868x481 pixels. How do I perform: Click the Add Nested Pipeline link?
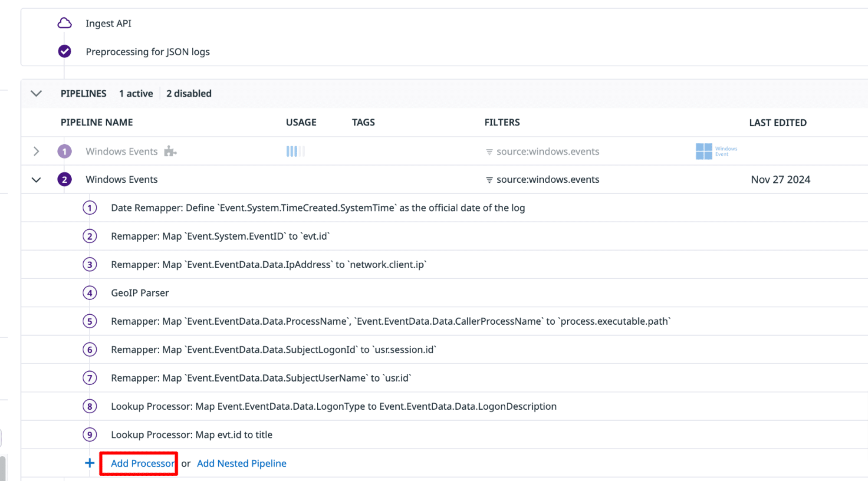tap(242, 463)
